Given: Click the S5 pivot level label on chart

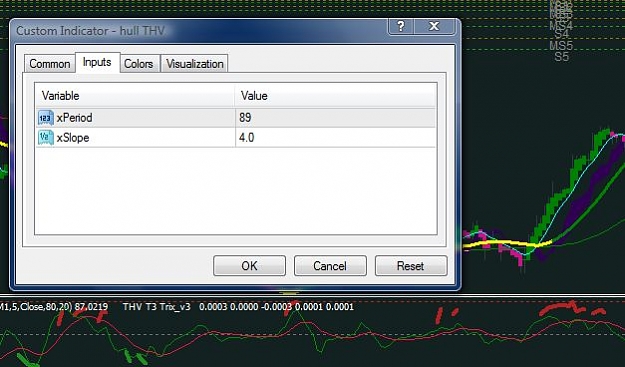Looking at the screenshot, I should (x=561, y=57).
